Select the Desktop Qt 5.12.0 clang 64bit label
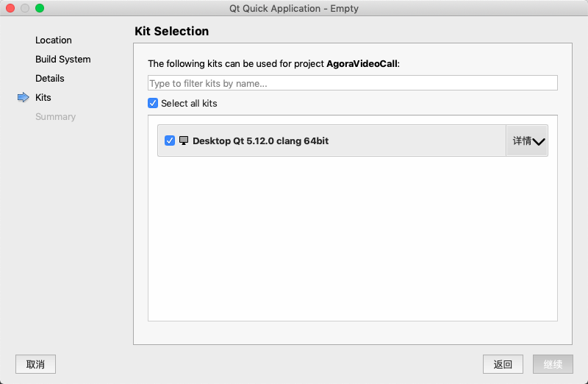This screenshot has width=588, height=384. [x=261, y=141]
